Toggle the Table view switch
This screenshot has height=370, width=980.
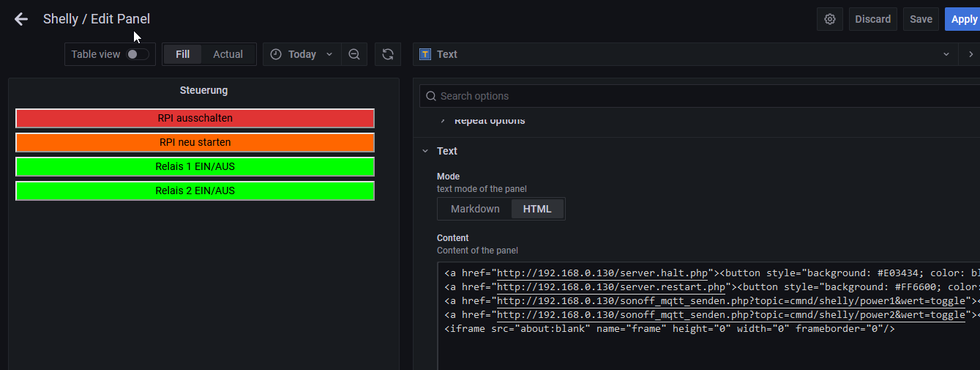pyautogui.click(x=137, y=54)
